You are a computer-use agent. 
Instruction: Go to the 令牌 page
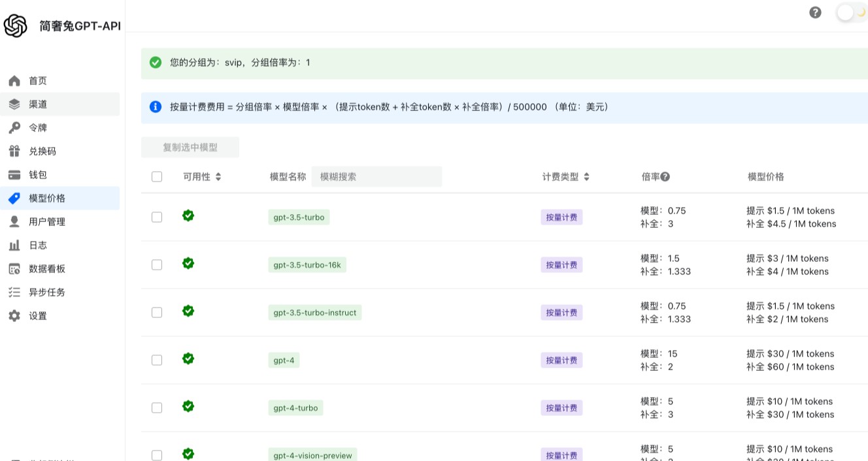click(60, 128)
